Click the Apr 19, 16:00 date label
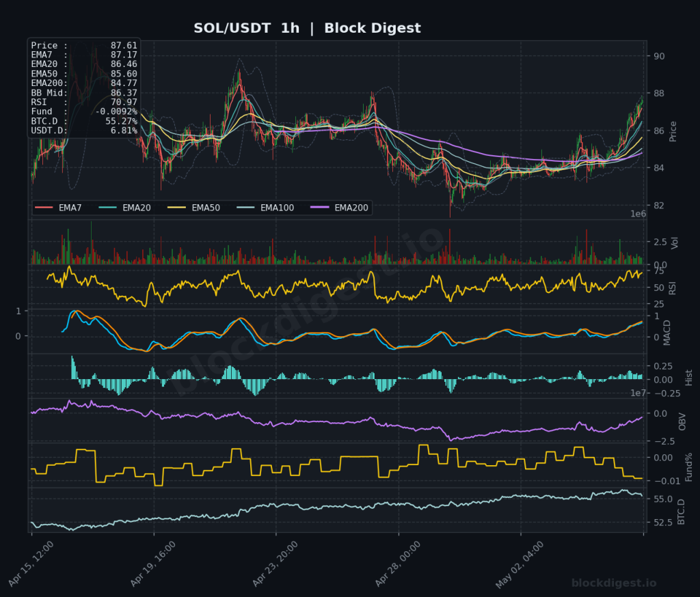The height and width of the screenshot is (597, 700). [x=153, y=564]
